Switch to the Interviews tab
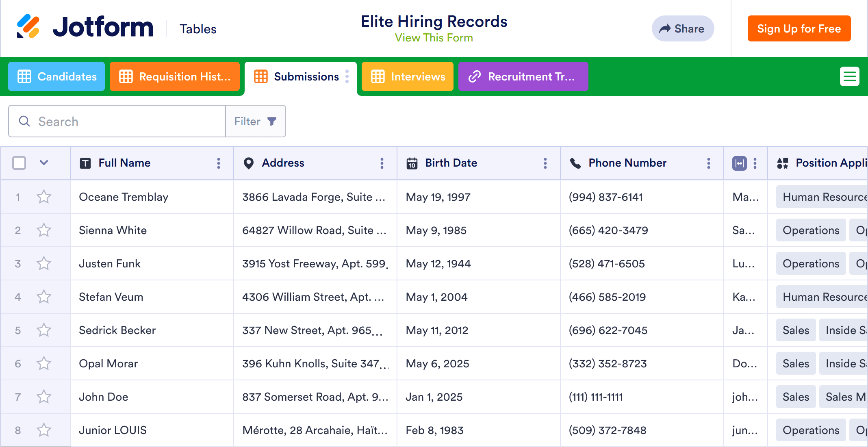Screen dimensions: 868x447 pos(408,76)
